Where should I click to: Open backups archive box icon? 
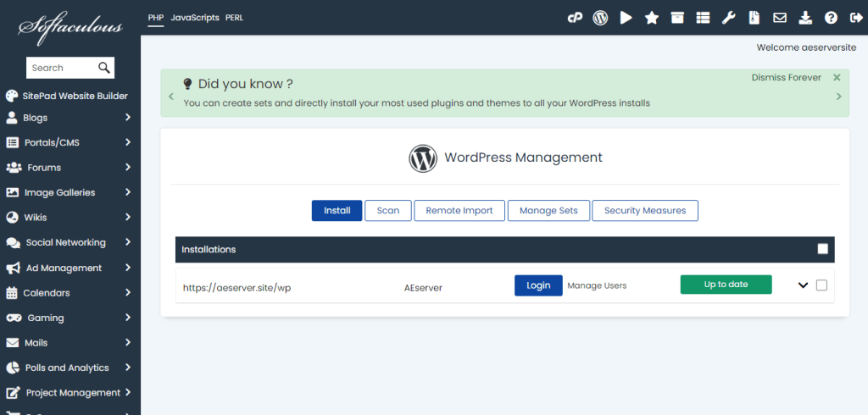click(677, 18)
